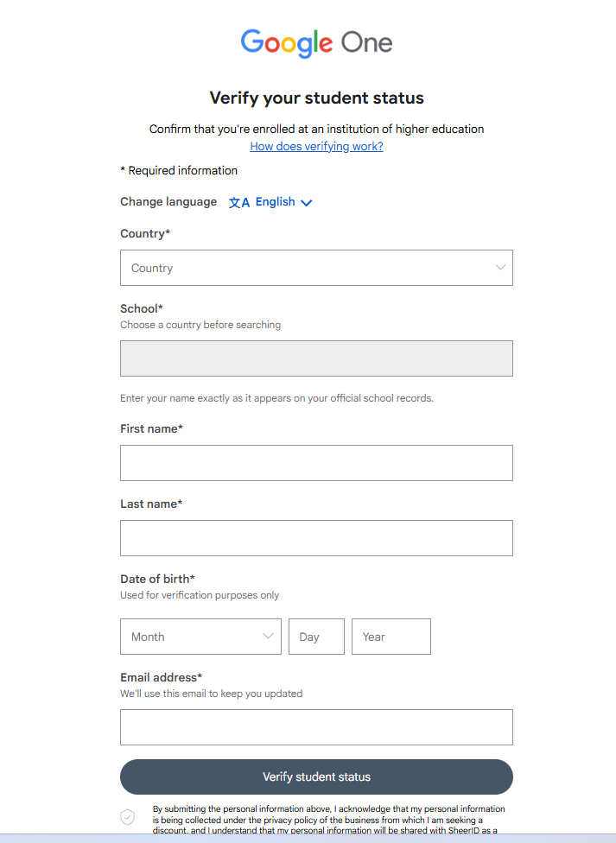The image size is (616, 843).
Task: Click the translate language icon
Action: point(238,203)
